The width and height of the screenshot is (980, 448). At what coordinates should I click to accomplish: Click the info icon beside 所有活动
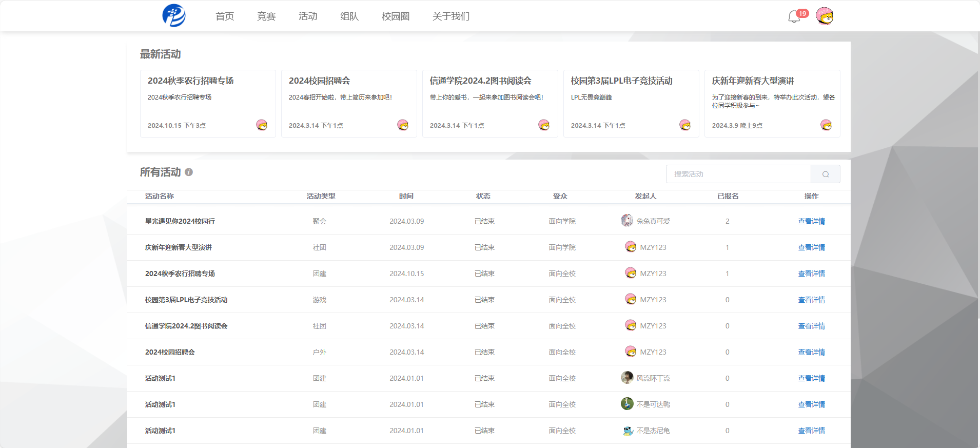coord(189,172)
